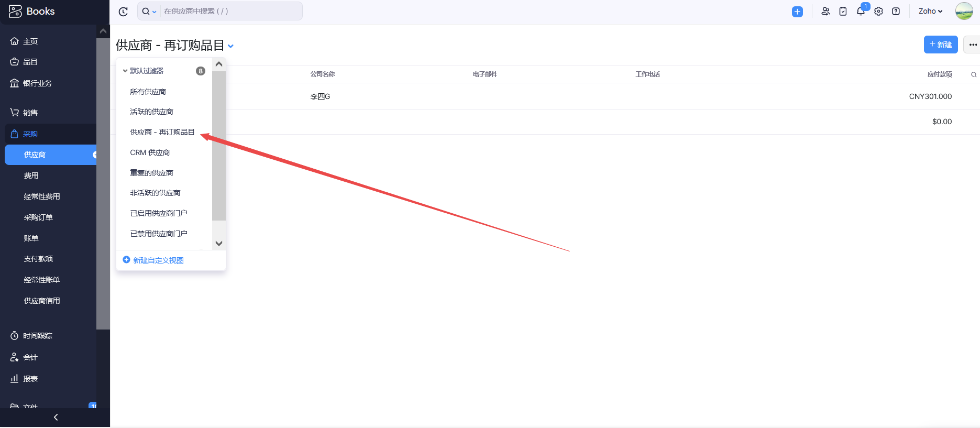Open the help question mark icon
The width and height of the screenshot is (980, 428).
pyautogui.click(x=896, y=12)
